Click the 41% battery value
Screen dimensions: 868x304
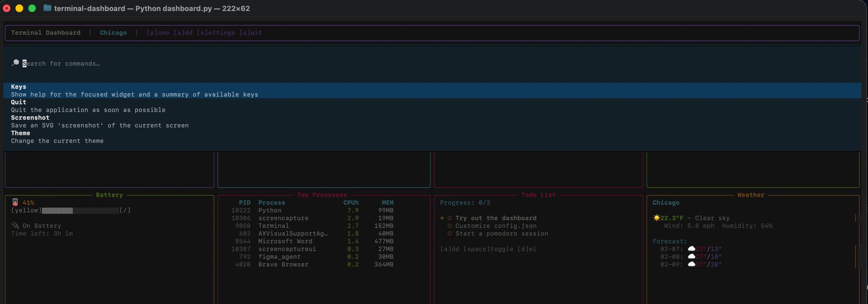coord(28,203)
